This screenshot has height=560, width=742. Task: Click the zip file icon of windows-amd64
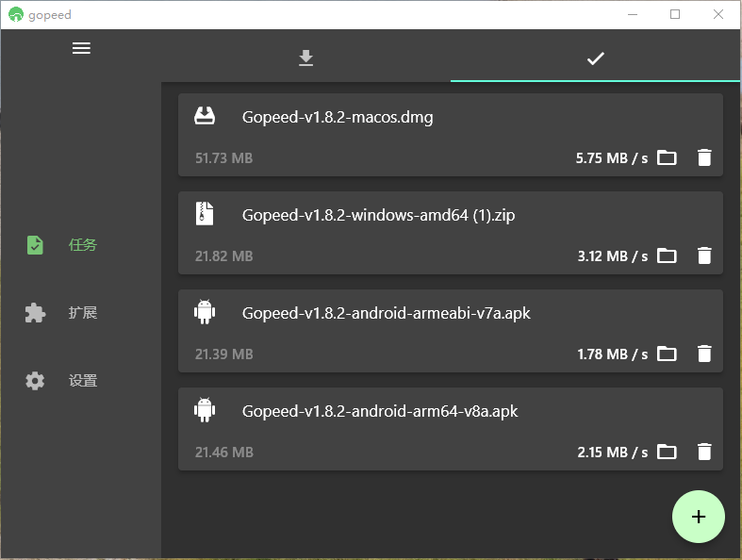[205, 215]
